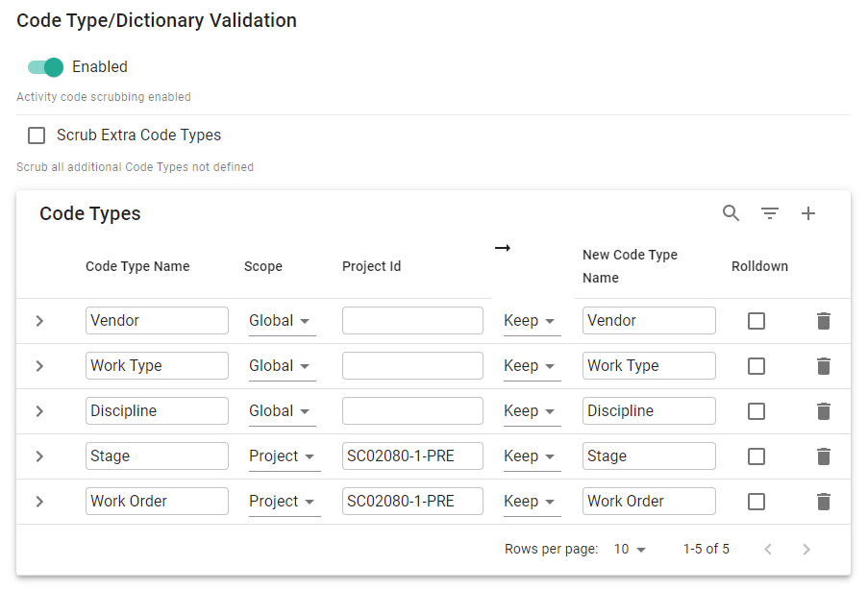Select the Project Id field showing SC02080-1-PRE
Viewport: 868px width, 591px height.
pyautogui.click(x=412, y=456)
